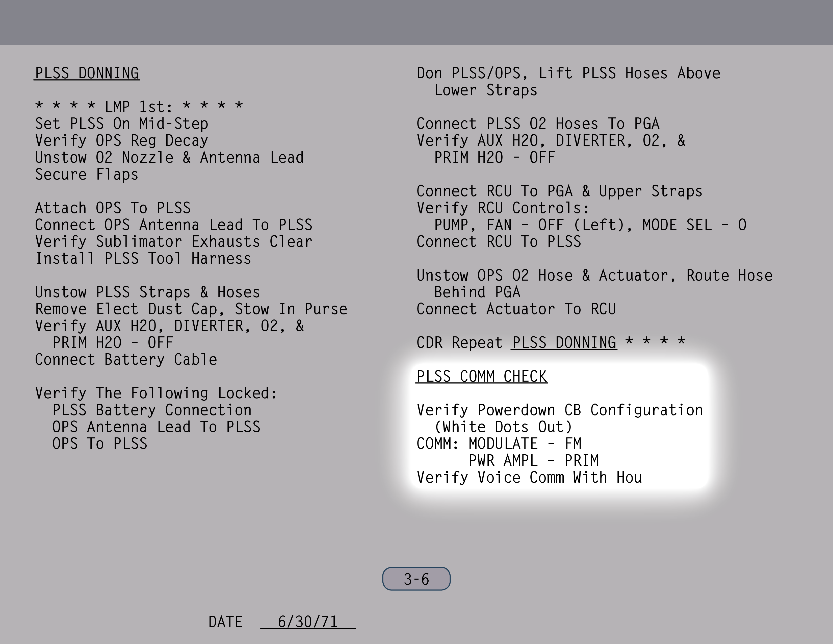Screen dimensions: 833x644
Task: Select the (White Dots Out) text
Action: click(503, 427)
